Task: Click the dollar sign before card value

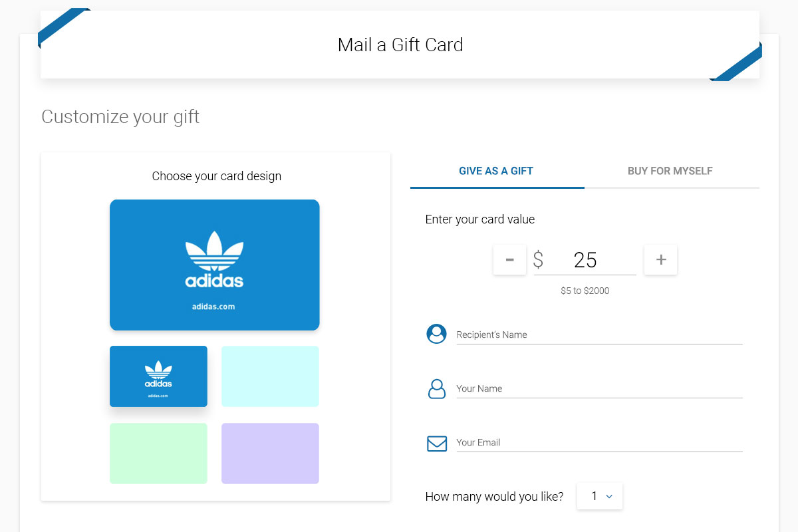Action: tap(539, 259)
